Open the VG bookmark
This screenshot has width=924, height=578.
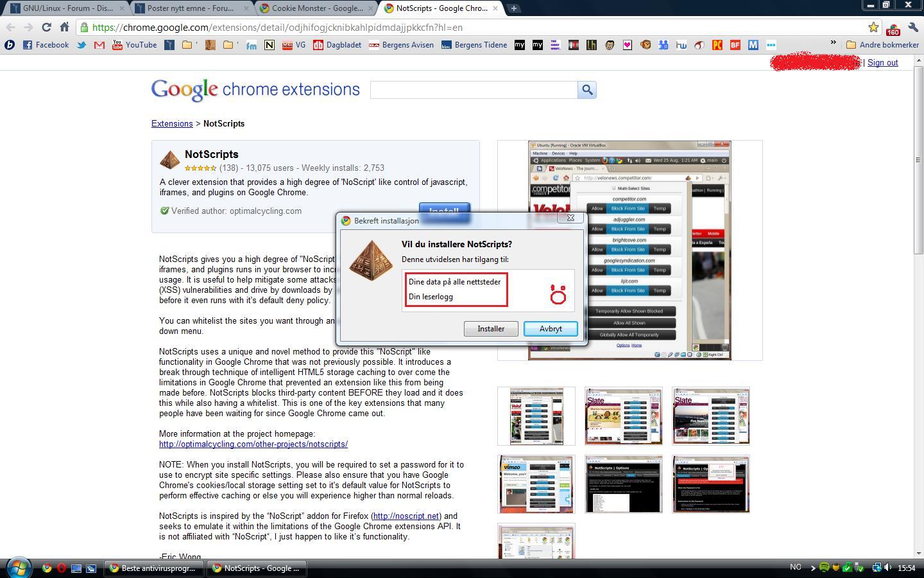[294, 45]
